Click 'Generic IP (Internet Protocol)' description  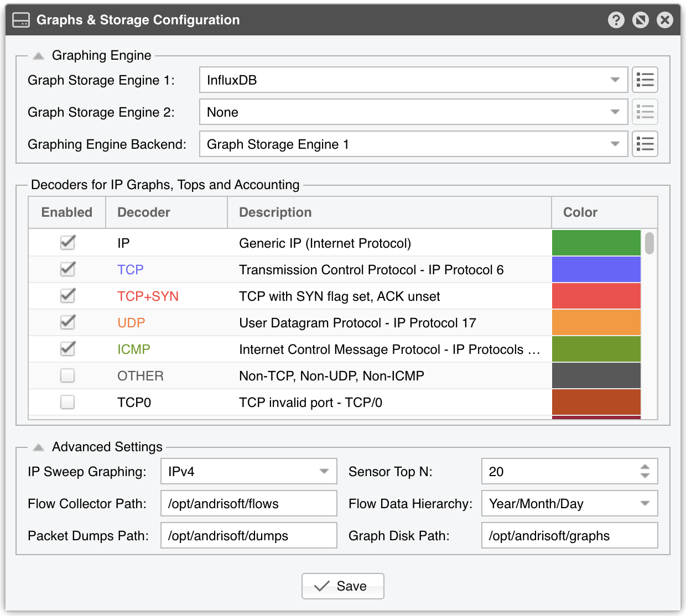tap(325, 243)
